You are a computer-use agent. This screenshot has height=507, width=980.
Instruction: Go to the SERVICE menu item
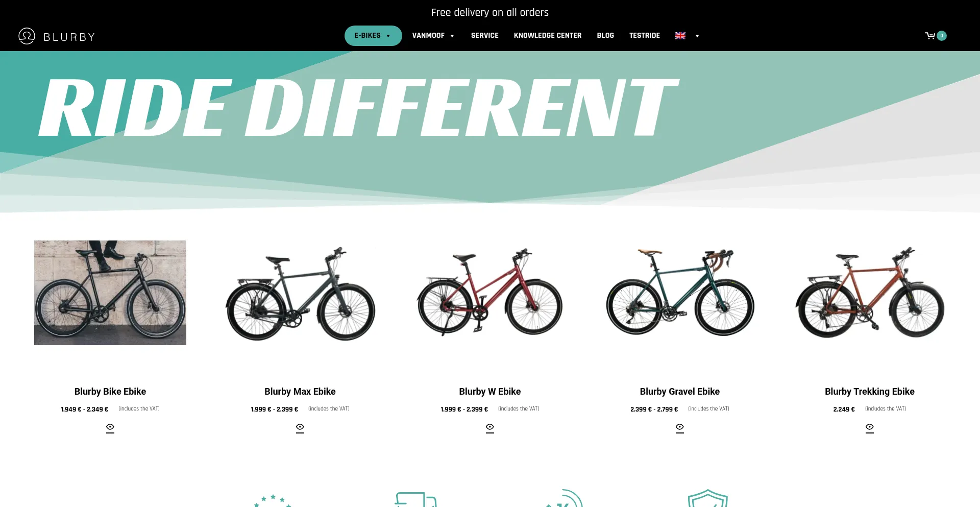tap(485, 36)
